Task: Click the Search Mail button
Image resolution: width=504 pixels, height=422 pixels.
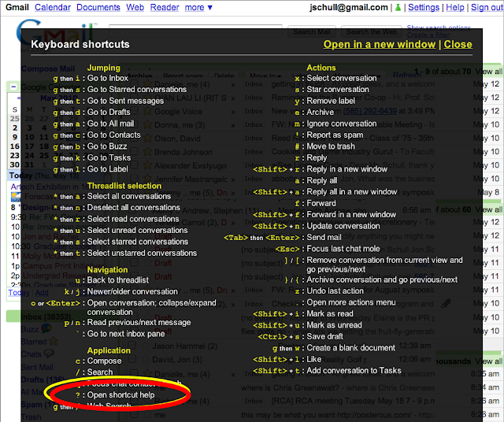Action: coord(312,31)
